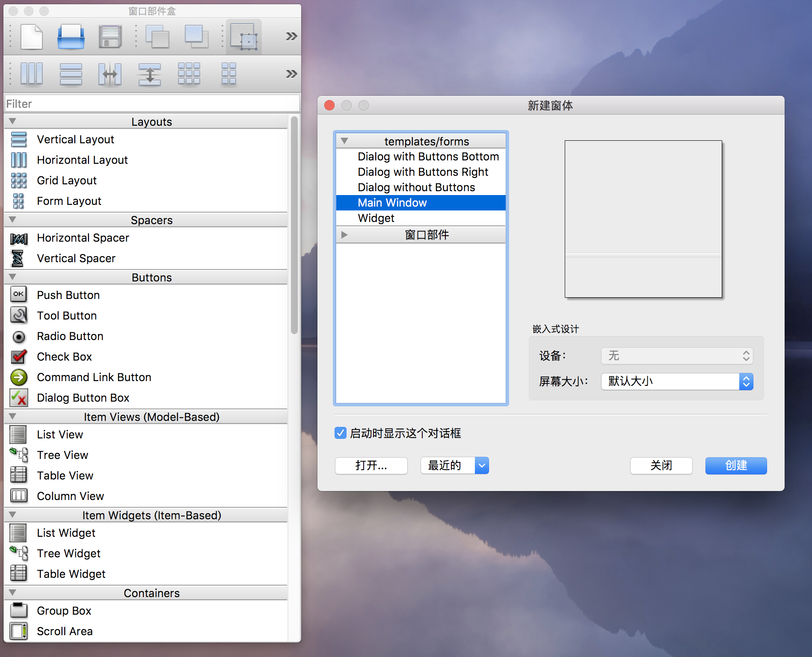Select the Dialog Button Box widget icon
Viewport: 812px width, 657px height.
(18, 398)
